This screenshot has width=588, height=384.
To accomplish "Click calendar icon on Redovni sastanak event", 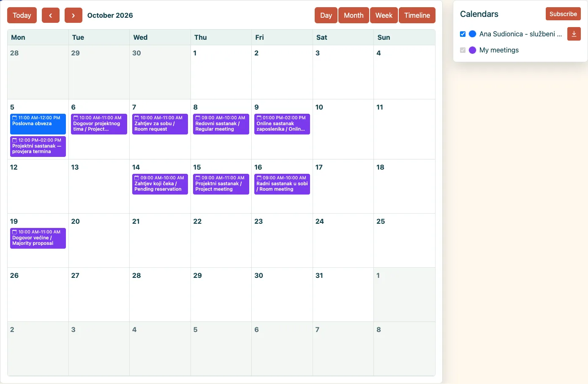I will pos(198,118).
